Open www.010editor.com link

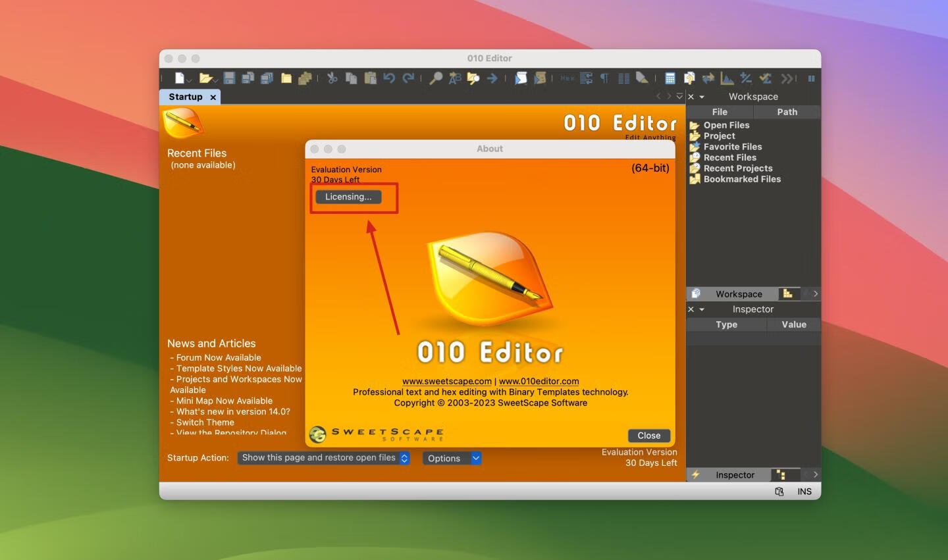click(539, 381)
